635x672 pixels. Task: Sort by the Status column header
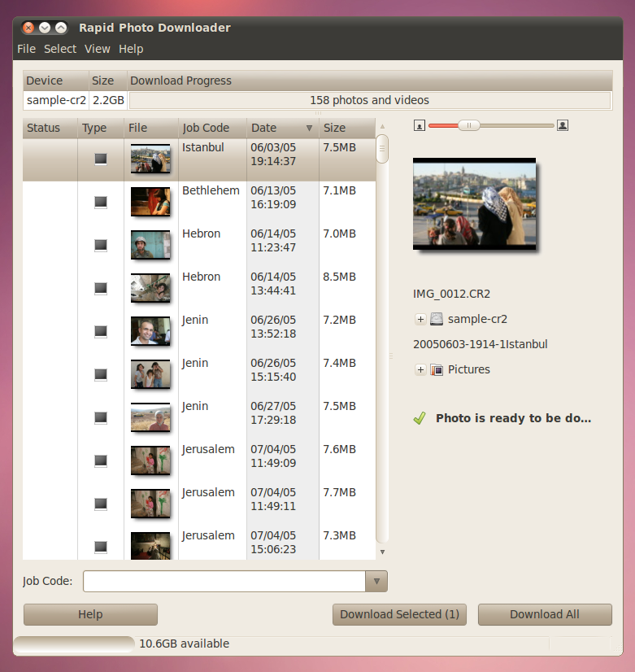click(x=50, y=128)
